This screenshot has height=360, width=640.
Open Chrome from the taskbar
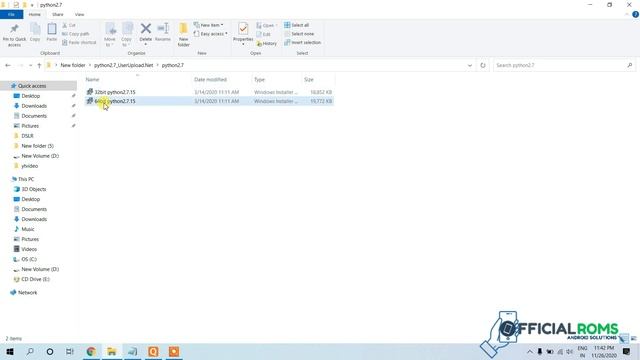pos(91,351)
